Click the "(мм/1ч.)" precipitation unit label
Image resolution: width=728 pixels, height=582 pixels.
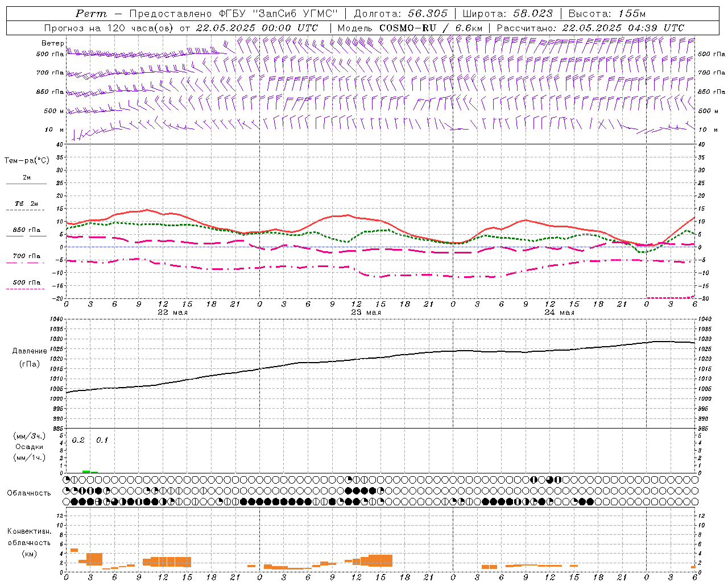click(x=30, y=458)
